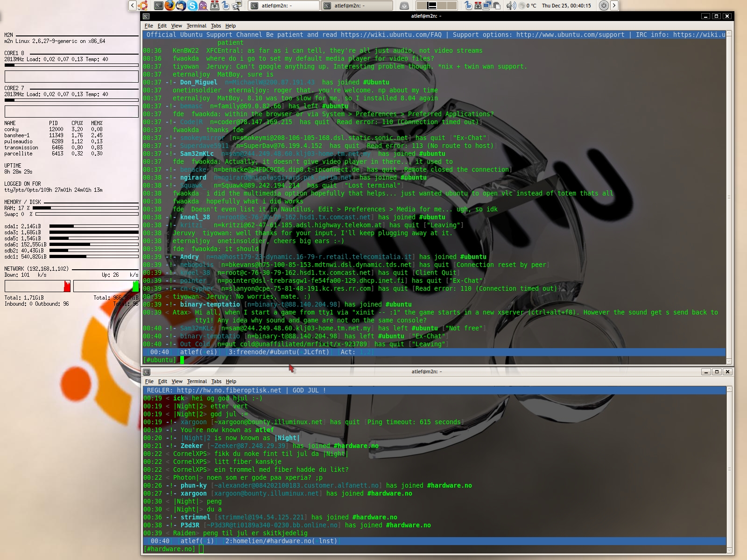Click the [#ubuntu] input prompt line
The image size is (747, 560).
pos(434,360)
